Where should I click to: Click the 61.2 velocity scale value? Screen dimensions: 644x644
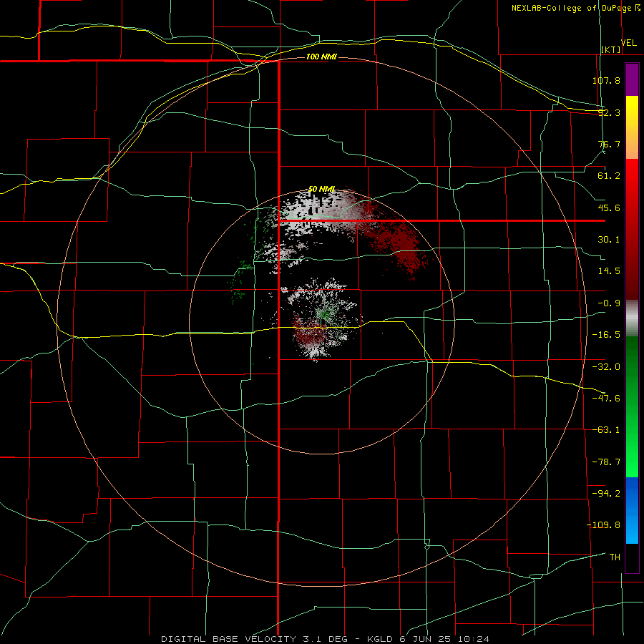click(x=609, y=176)
